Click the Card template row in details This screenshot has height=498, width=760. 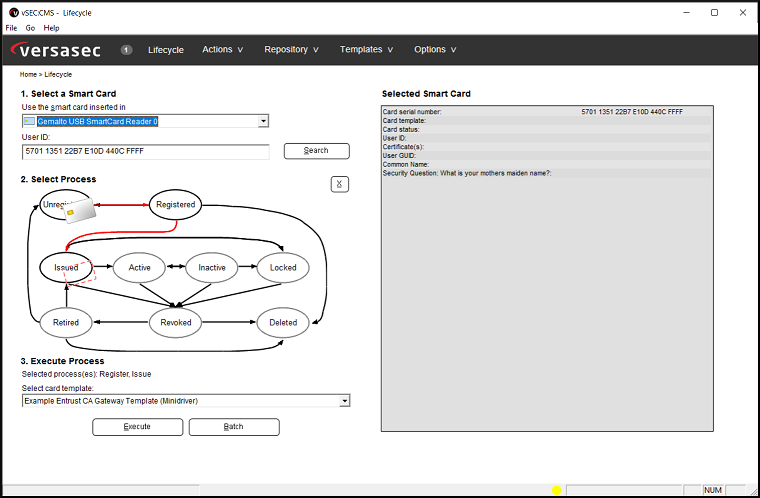547,120
